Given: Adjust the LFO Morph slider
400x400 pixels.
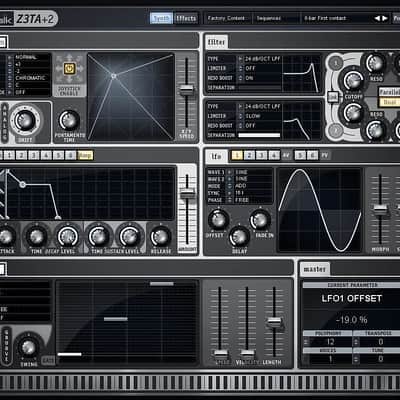Looking at the screenshot, I should pos(380,210).
